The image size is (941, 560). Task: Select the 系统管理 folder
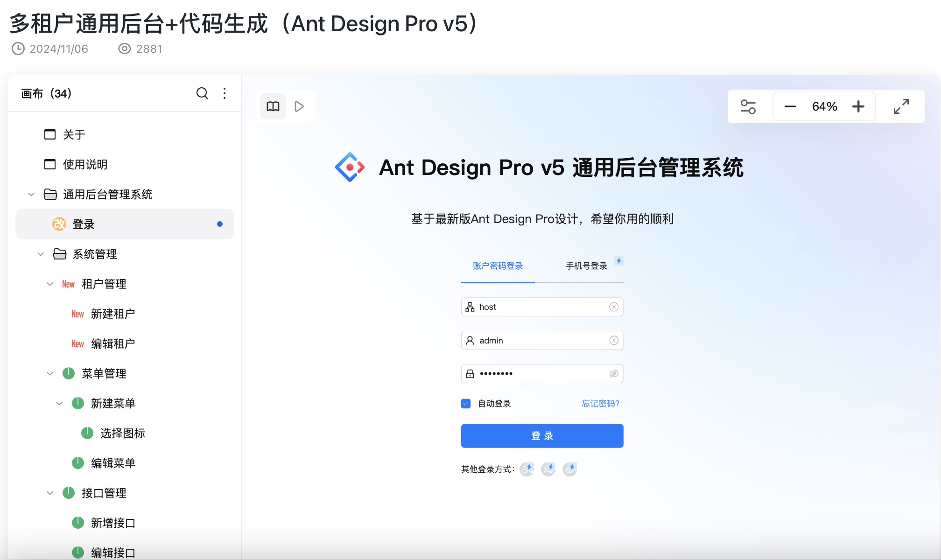[x=95, y=254]
